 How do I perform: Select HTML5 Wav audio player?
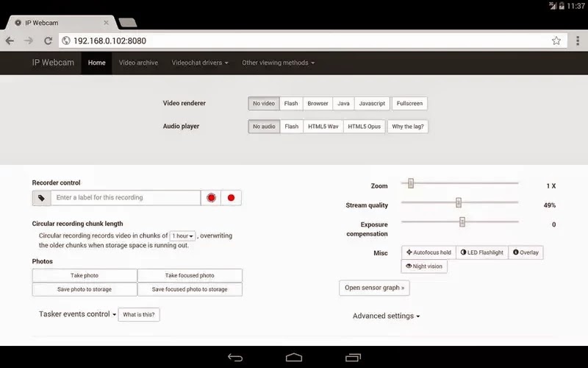(323, 127)
